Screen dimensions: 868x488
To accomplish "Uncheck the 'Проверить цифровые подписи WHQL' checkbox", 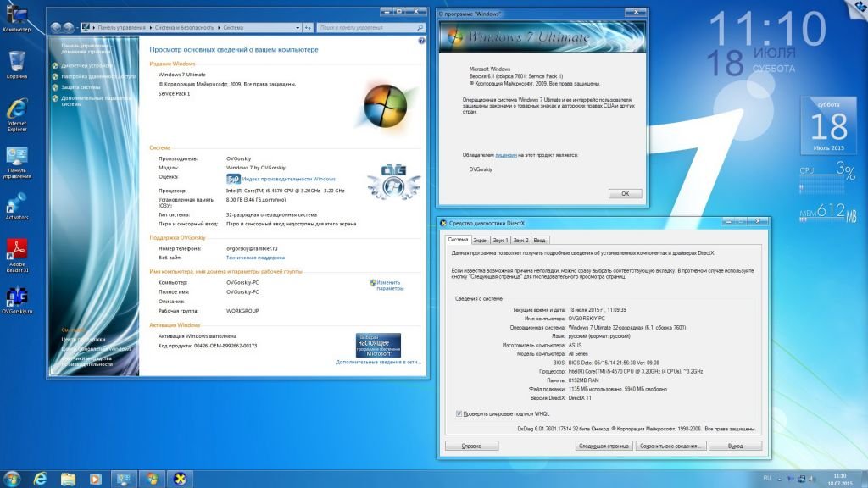I will (x=459, y=413).
